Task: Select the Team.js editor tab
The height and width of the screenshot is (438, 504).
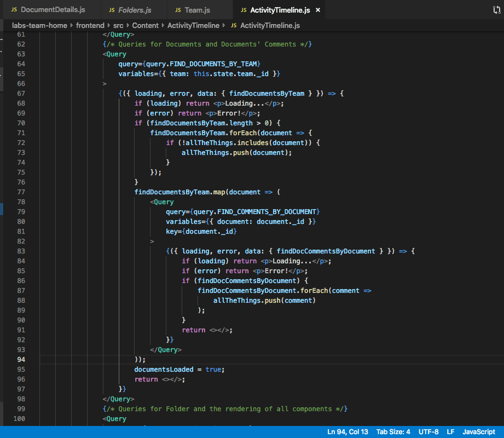Action: [x=197, y=10]
